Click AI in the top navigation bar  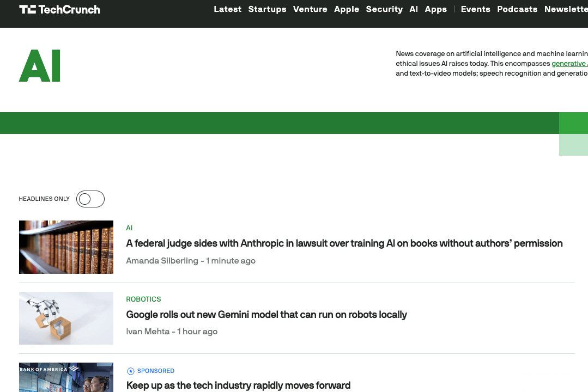414,9
